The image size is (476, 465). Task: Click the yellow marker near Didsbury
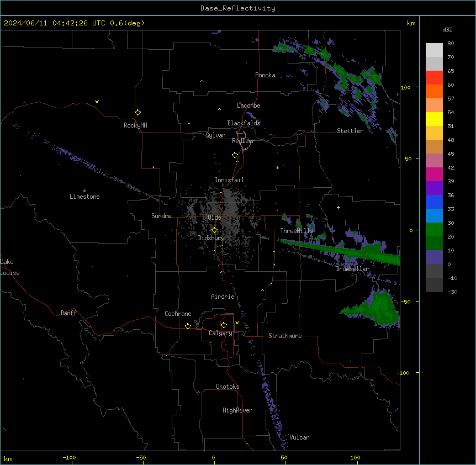click(x=214, y=230)
